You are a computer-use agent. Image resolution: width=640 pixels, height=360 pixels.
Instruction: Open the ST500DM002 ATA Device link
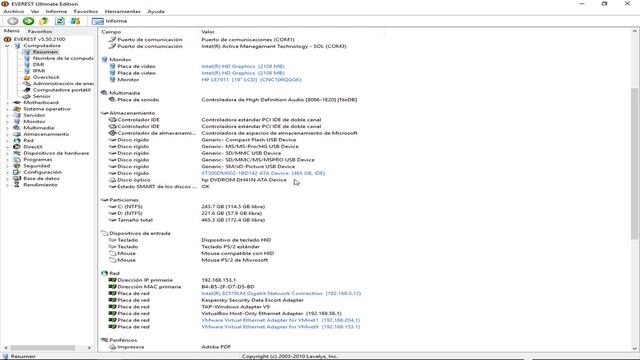263,173
